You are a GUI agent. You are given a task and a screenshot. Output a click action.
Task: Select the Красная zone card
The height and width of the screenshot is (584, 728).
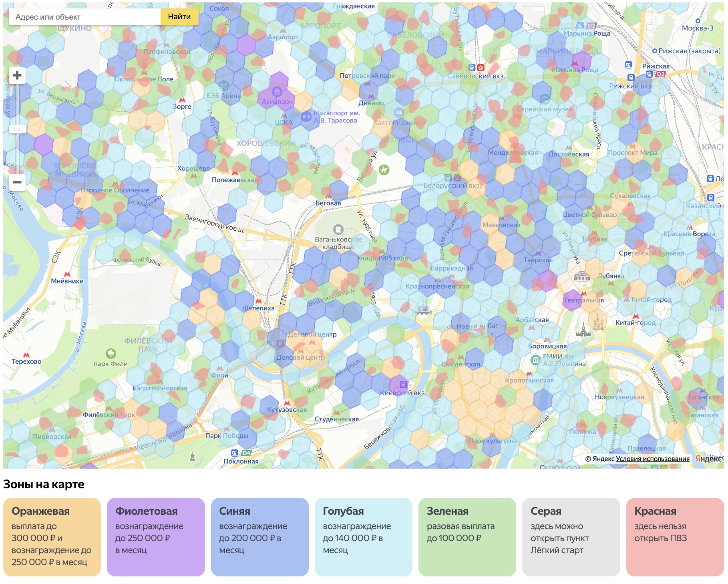tap(675, 537)
